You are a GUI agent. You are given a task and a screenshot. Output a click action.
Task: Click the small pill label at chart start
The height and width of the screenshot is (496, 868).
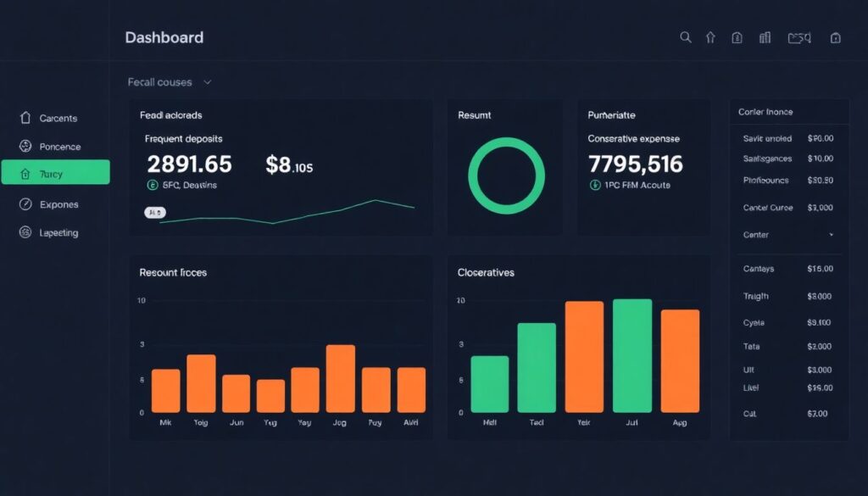(x=155, y=213)
